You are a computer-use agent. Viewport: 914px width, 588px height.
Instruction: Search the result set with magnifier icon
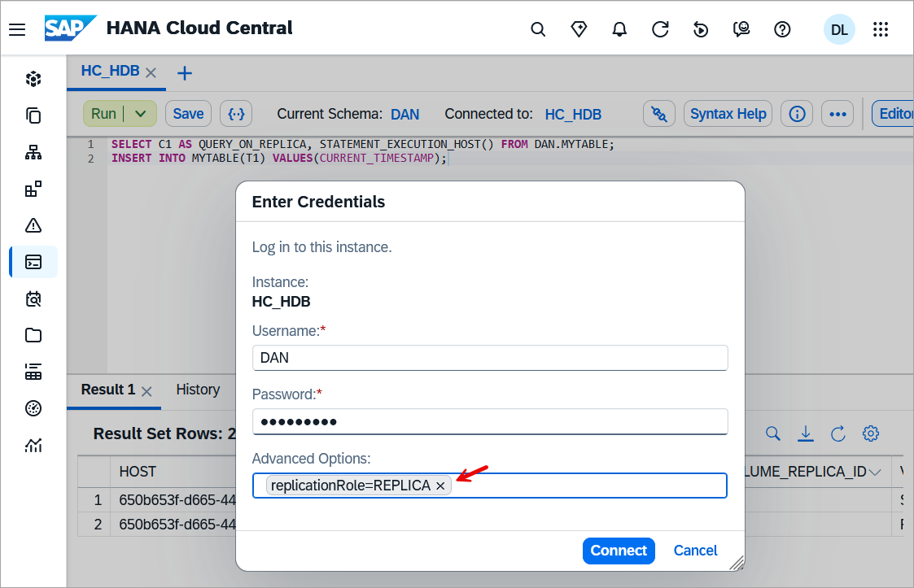point(773,433)
